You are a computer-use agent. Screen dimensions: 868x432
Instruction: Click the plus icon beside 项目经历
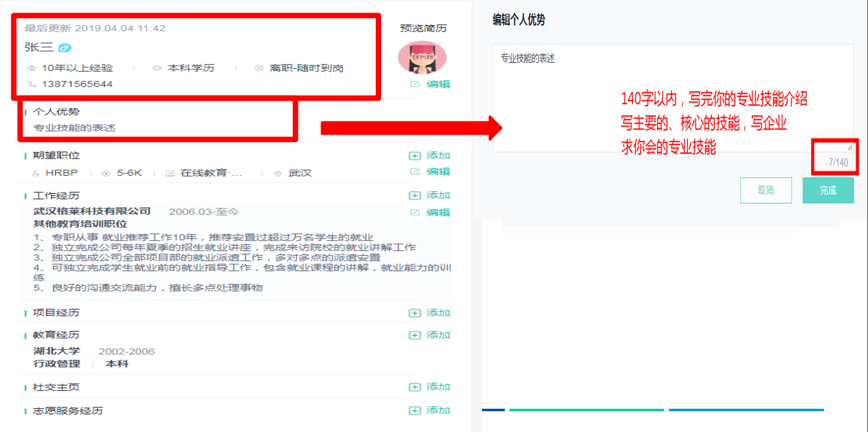(414, 313)
